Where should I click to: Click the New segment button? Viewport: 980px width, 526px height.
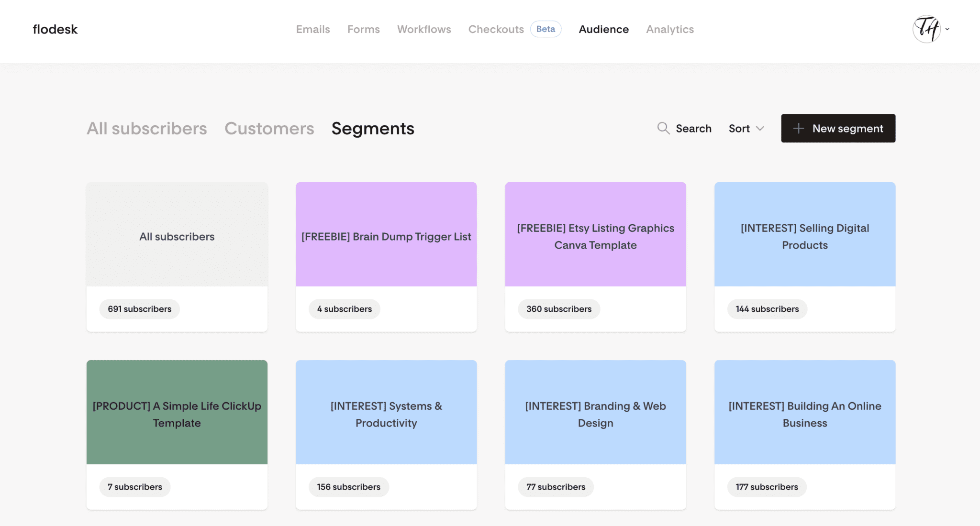tap(838, 128)
